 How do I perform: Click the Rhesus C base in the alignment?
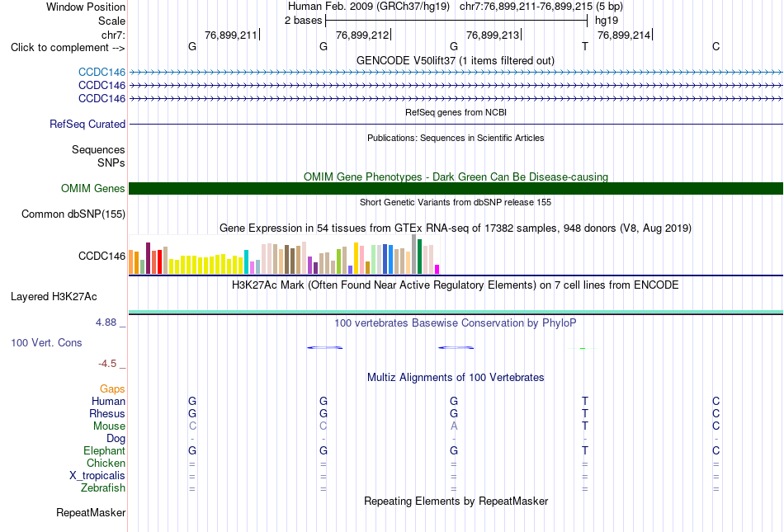pyautogui.click(x=716, y=413)
